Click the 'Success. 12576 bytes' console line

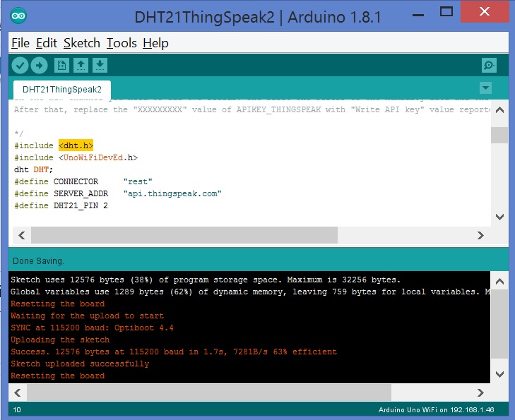click(174, 352)
